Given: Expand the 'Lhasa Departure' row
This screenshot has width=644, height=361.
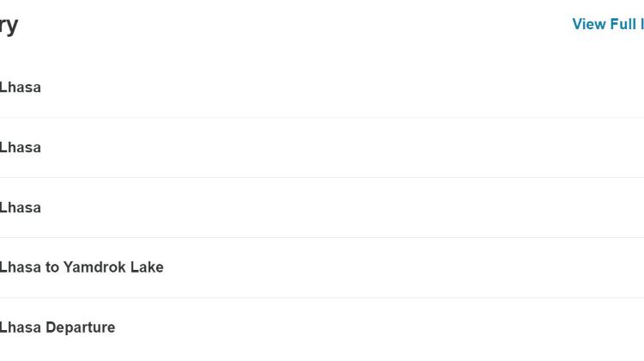Looking at the screenshot, I should (x=322, y=327).
